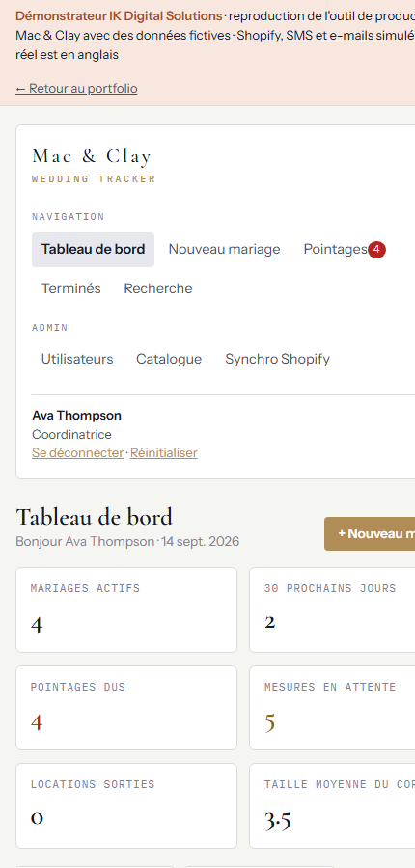Image resolution: width=415 pixels, height=868 pixels.
Task: Open the Catalogue admin page
Action: [169, 360]
